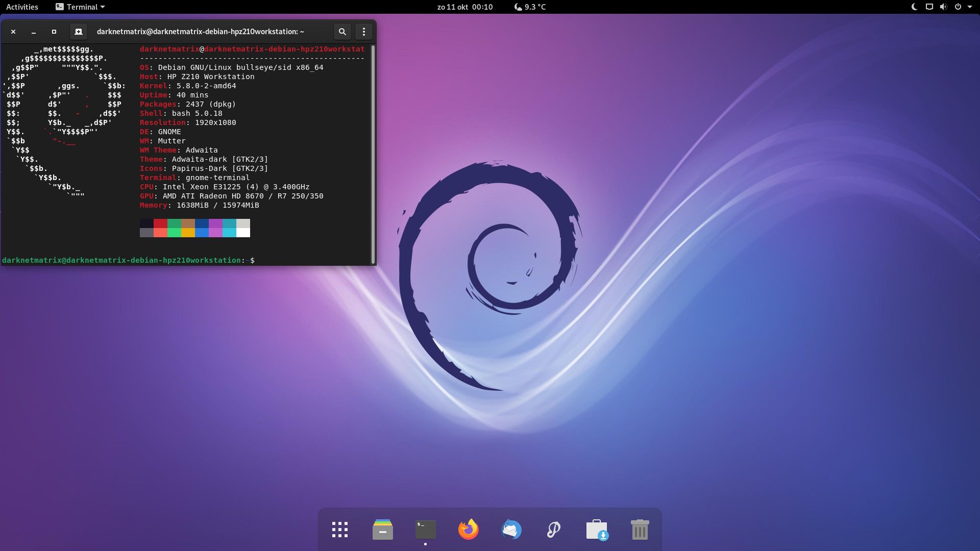
Task: Click the screen display icon in top bar
Action: (x=929, y=7)
